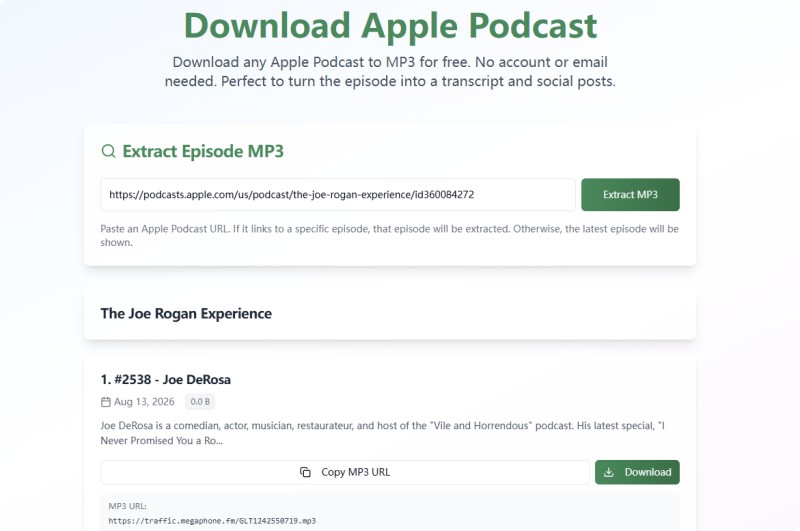Image resolution: width=800 pixels, height=531 pixels.
Task: Click the copy icon in Copy MP3 URL
Action: 305,472
